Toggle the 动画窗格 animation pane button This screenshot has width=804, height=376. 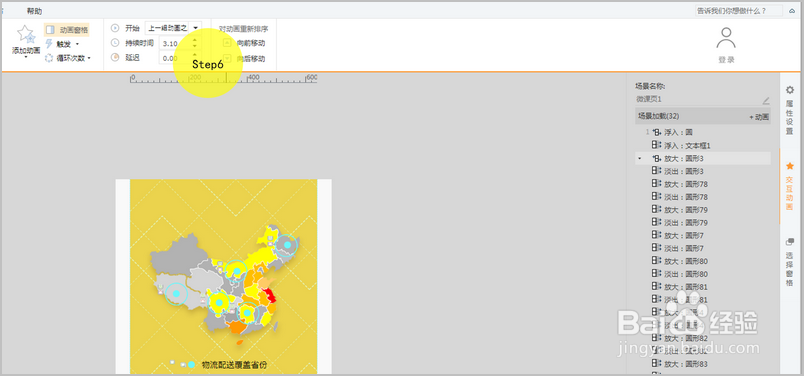pyautogui.click(x=67, y=30)
